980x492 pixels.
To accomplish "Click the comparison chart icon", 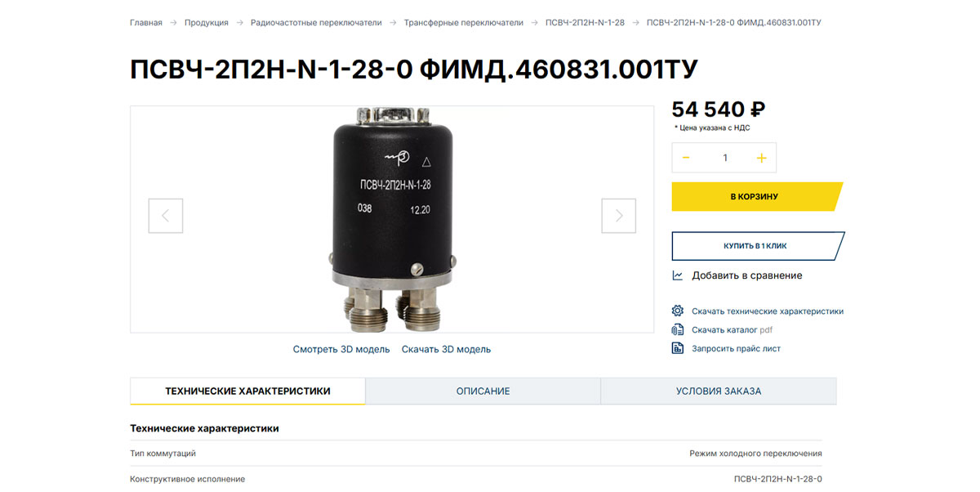I will coord(677,275).
